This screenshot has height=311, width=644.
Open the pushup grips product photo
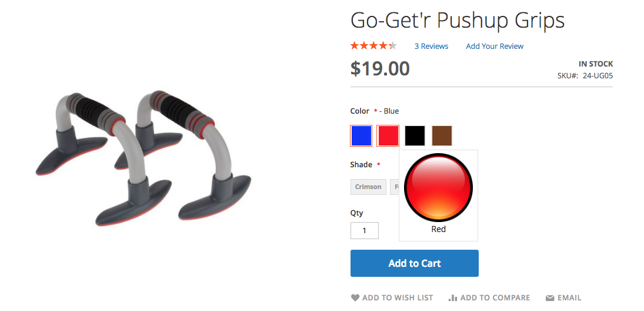point(144,157)
